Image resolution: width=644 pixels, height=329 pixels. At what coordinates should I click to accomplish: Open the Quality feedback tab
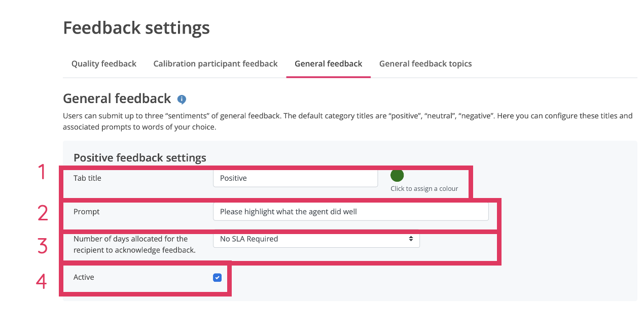tap(104, 64)
